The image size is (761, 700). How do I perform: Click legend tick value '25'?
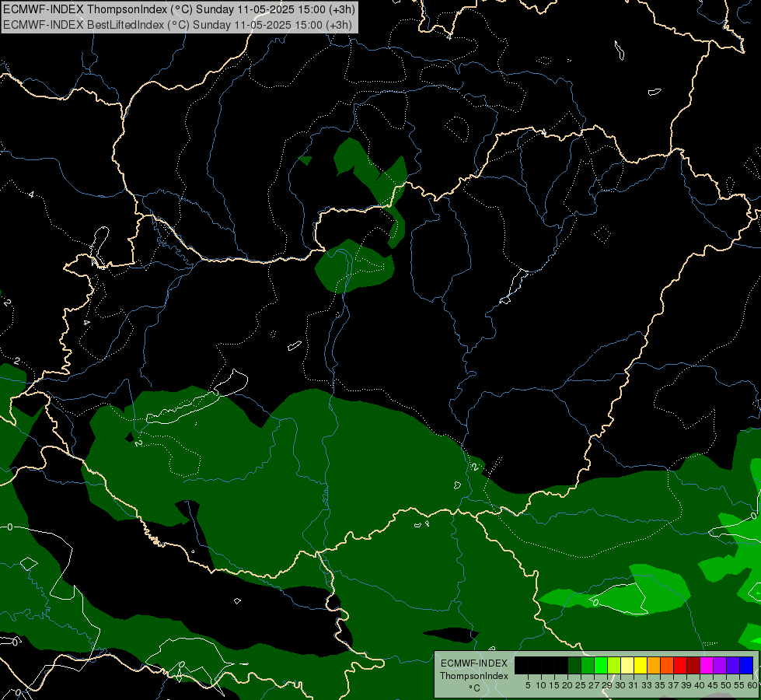(x=581, y=685)
